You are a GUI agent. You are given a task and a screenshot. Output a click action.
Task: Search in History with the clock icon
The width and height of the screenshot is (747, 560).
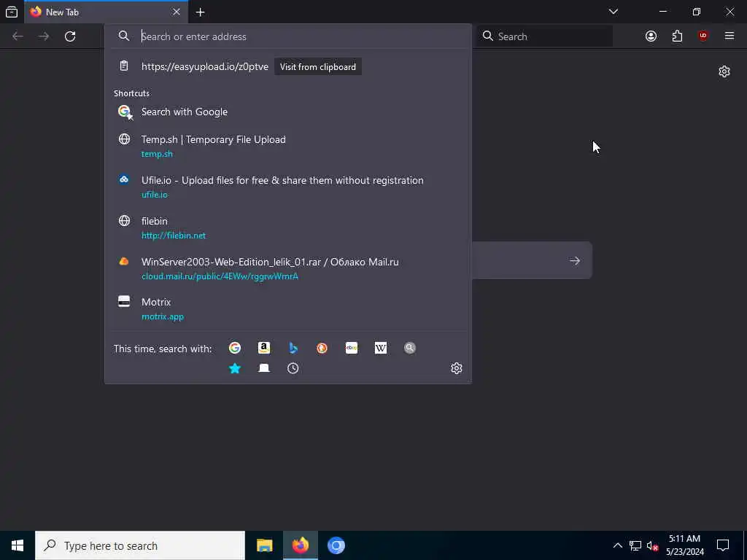click(293, 368)
